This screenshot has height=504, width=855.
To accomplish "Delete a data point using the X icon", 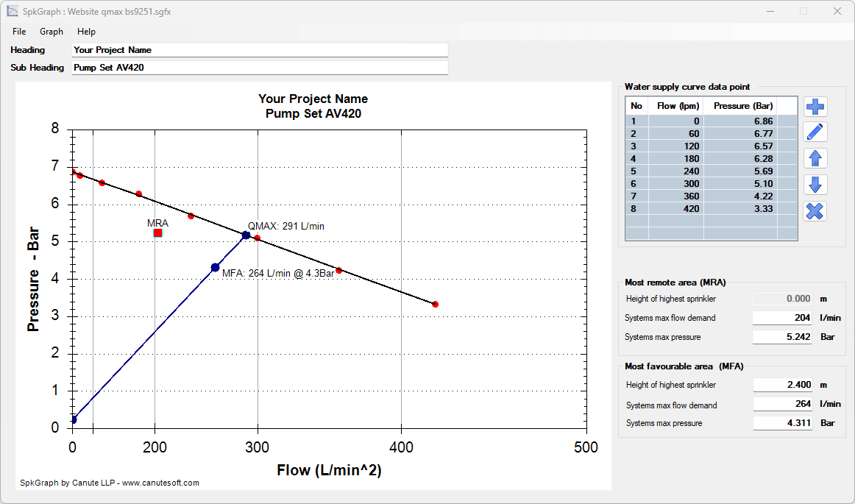I will pyautogui.click(x=815, y=211).
